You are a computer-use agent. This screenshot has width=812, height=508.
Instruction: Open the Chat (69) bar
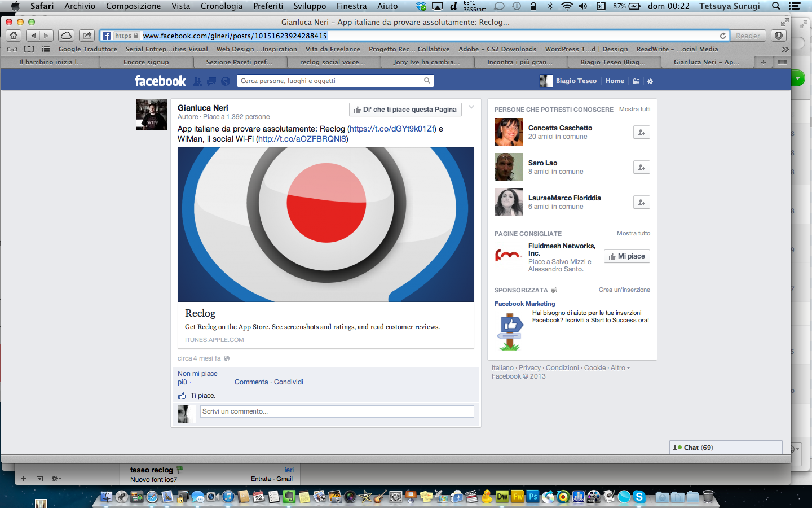(x=726, y=448)
